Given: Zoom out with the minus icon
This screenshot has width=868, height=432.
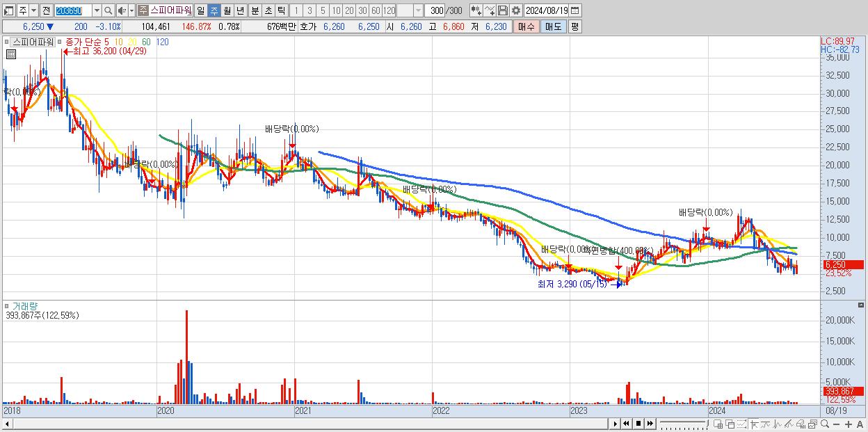Looking at the screenshot, I should [837, 424].
